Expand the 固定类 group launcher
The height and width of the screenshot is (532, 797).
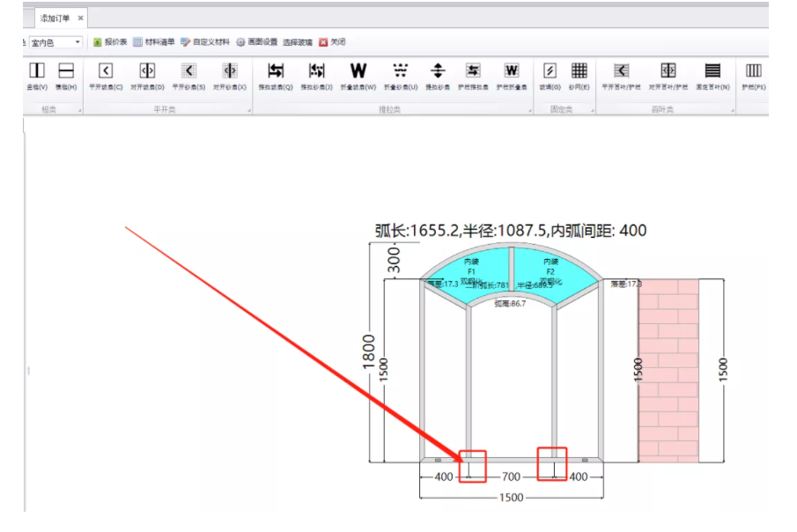[591, 111]
